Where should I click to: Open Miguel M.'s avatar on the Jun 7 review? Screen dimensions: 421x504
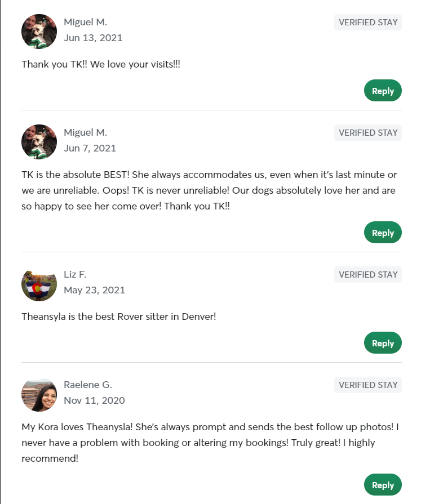click(39, 141)
